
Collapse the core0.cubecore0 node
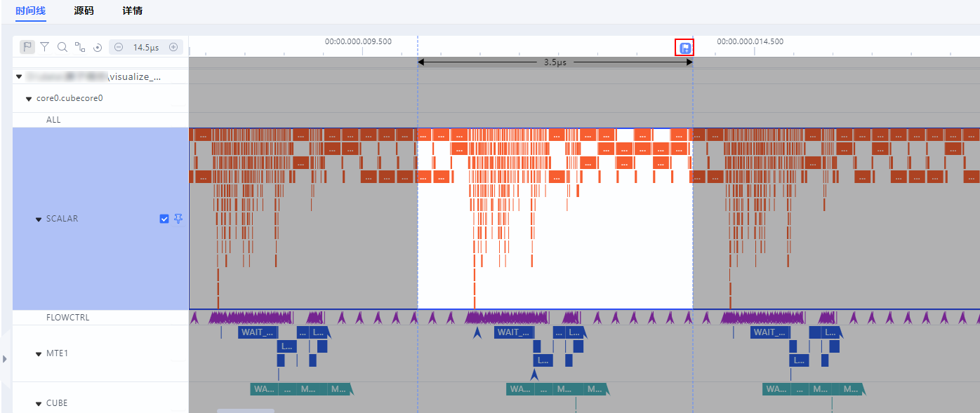29,99
